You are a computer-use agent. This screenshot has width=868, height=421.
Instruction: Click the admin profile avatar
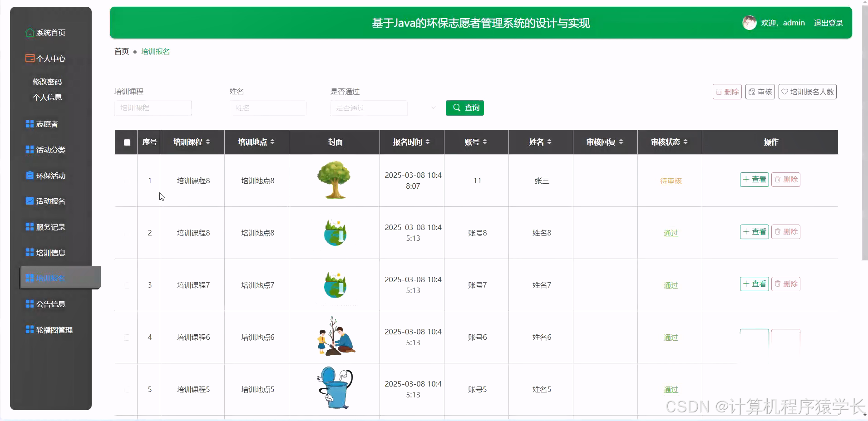749,23
